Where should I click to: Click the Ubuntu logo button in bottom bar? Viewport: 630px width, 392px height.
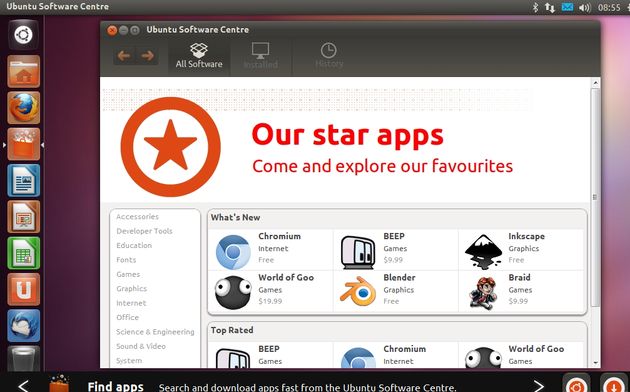(576, 383)
